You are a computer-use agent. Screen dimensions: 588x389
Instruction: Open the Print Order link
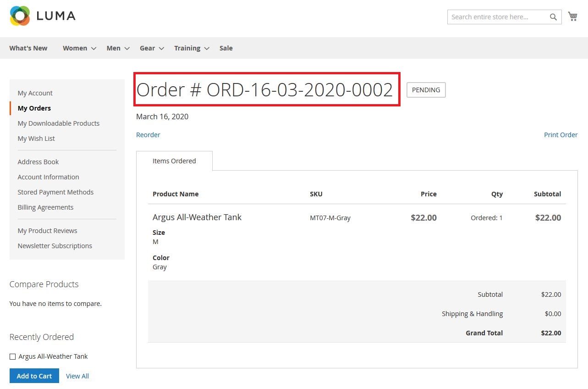coord(561,134)
